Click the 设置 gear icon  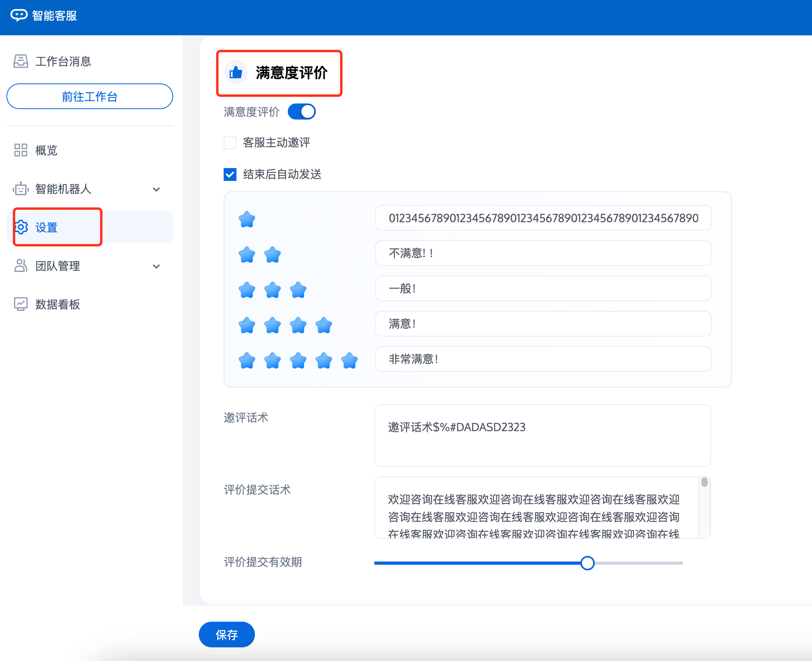pos(21,227)
